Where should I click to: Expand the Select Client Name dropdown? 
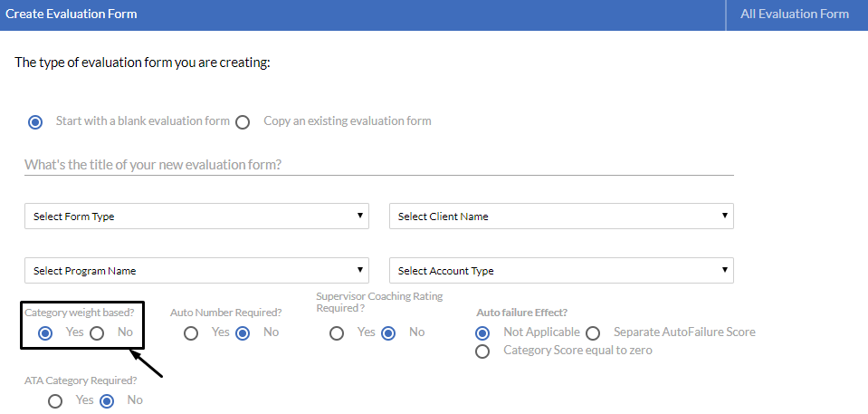(x=561, y=217)
